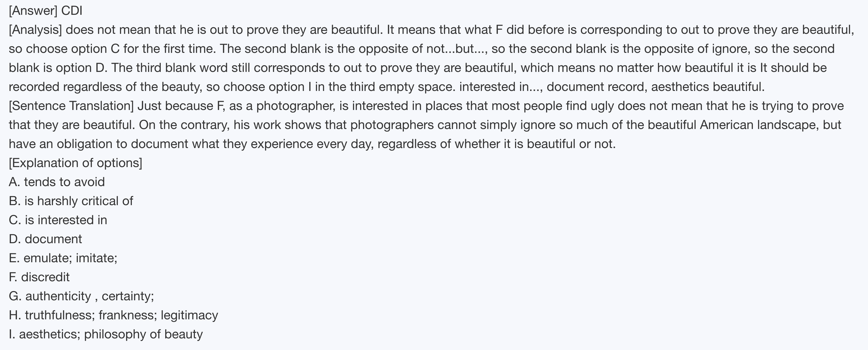Click the "[Analysis]" label

tap(35, 30)
